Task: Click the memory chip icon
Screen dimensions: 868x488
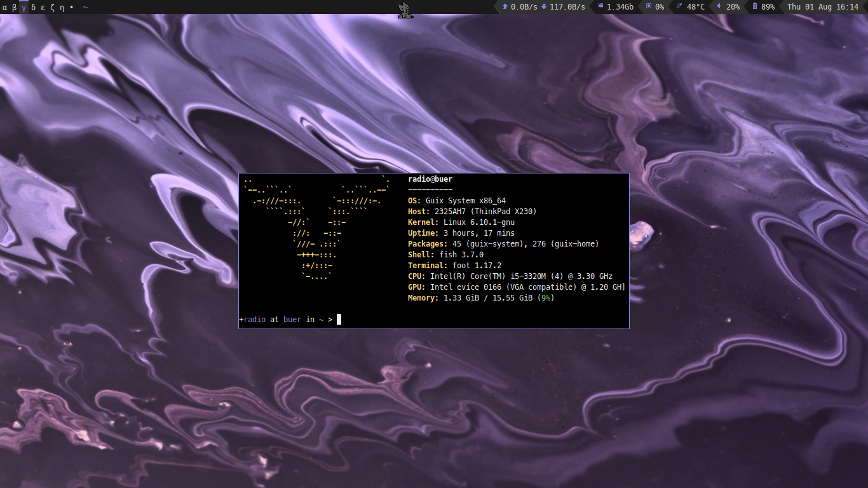Action: coord(600,6)
